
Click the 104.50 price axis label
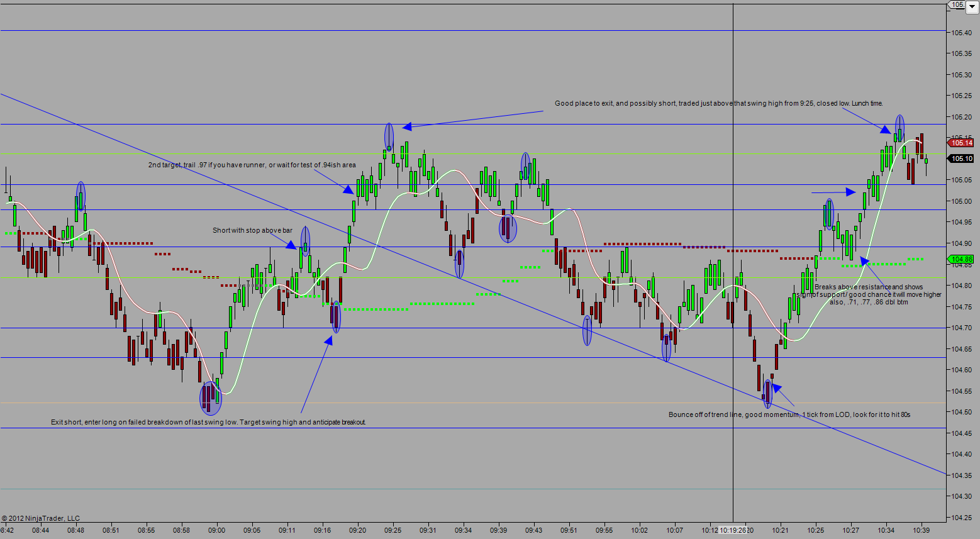pos(961,412)
